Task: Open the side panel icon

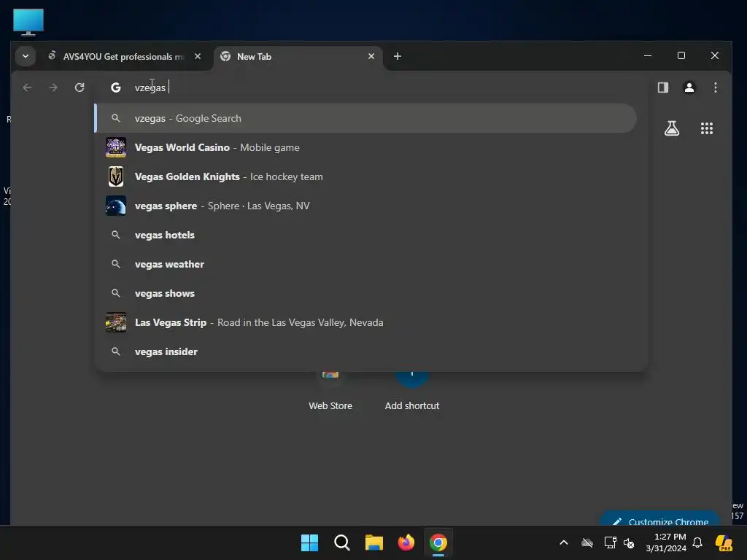Action: pos(662,87)
